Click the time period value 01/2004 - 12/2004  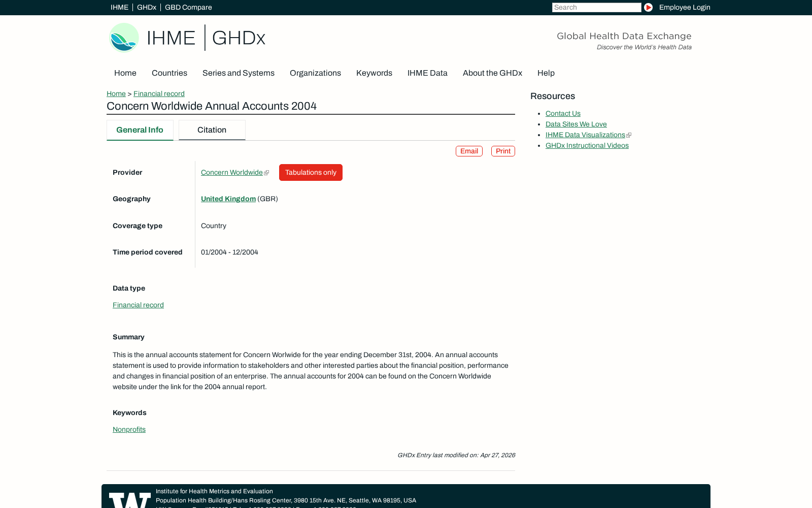click(x=229, y=252)
